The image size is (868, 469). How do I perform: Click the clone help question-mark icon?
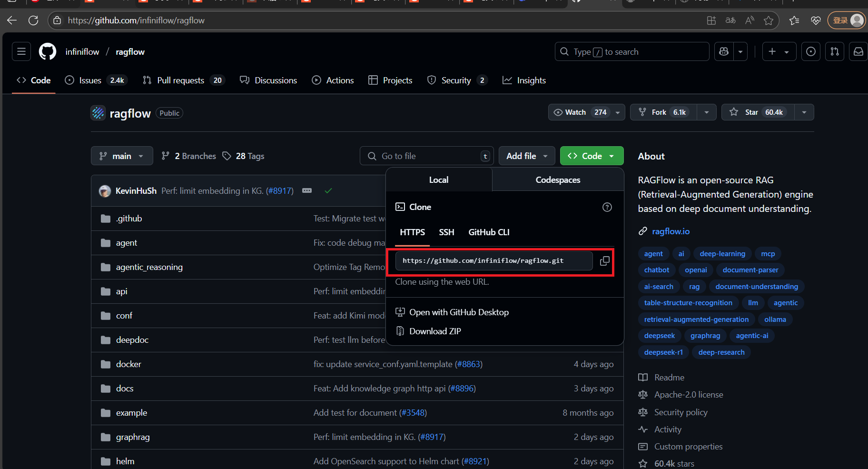(x=607, y=207)
